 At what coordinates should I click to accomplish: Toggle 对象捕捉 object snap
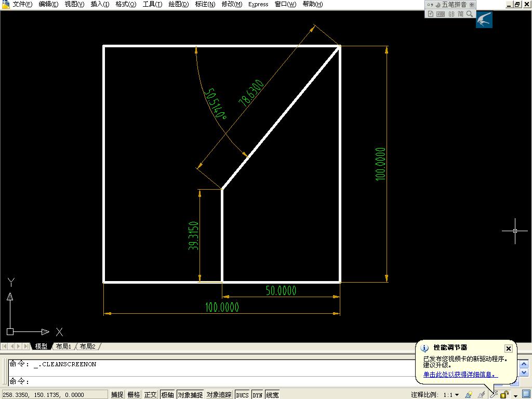click(x=190, y=395)
